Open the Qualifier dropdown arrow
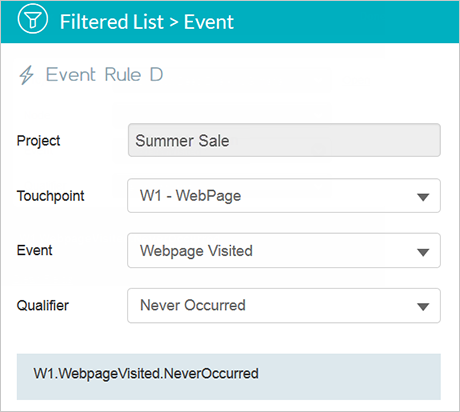This screenshot has height=412, width=460. point(423,307)
